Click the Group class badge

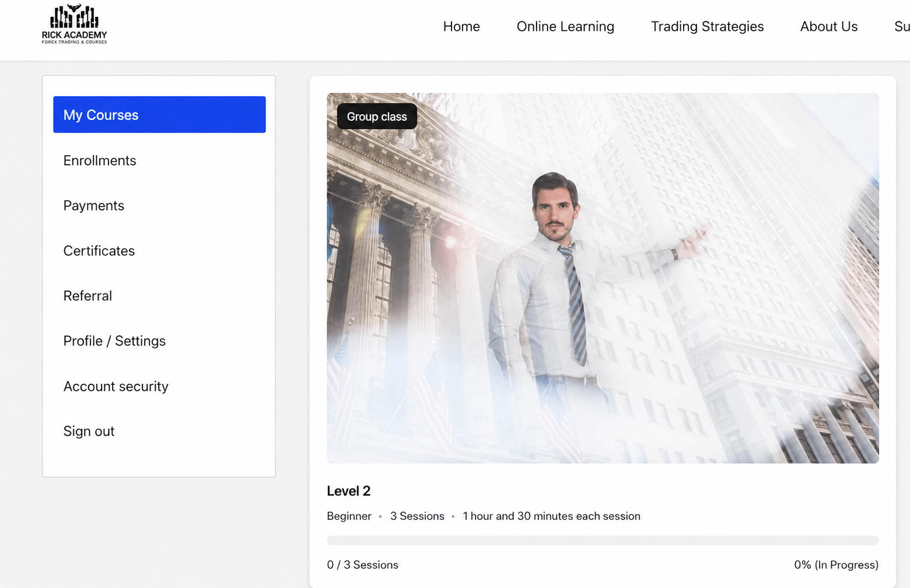click(377, 117)
